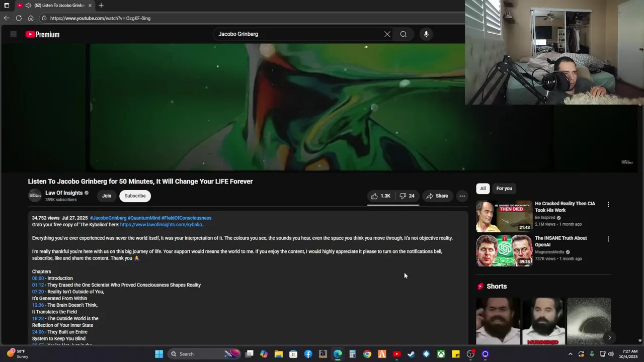Image resolution: width=644 pixels, height=362 pixels.
Task: Dislike the video with the thumbs-down button
Action: 407,196
